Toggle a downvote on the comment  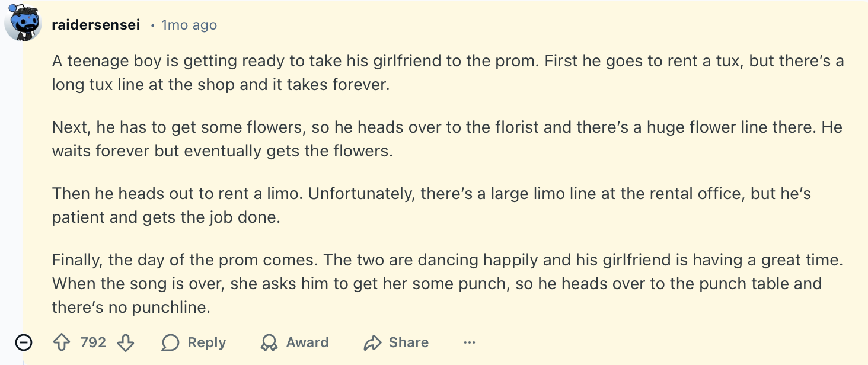pyautogui.click(x=125, y=342)
